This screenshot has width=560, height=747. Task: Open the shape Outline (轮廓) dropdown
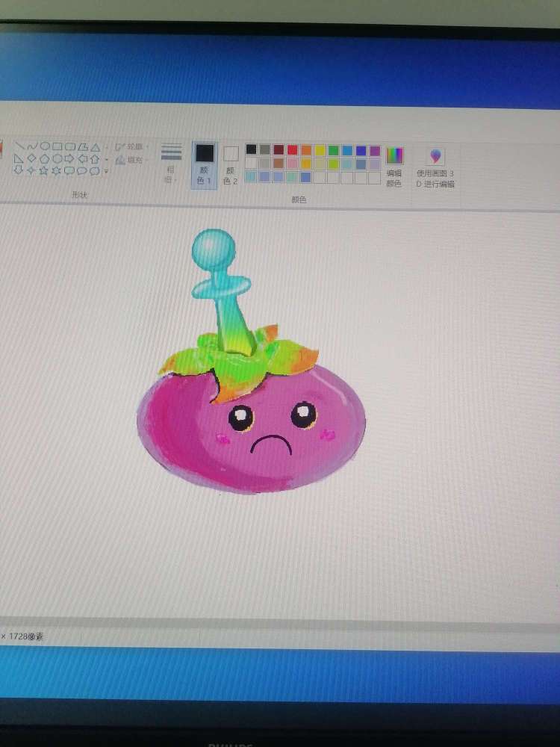[131, 147]
